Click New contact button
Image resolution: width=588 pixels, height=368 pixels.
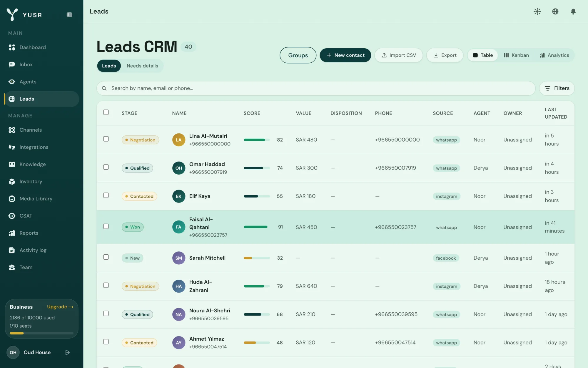click(345, 55)
